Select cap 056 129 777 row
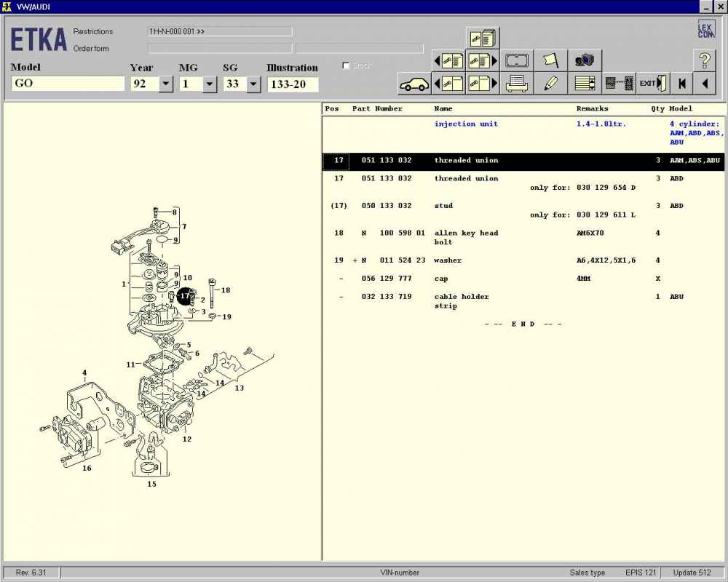Screen dimensions: 728x582 [x=523, y=279]
